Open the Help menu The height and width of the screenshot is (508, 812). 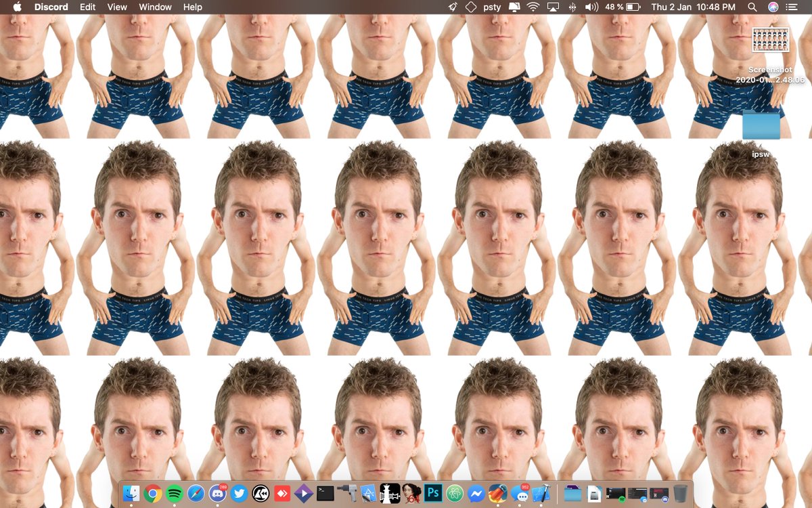(x=193, y=7)
